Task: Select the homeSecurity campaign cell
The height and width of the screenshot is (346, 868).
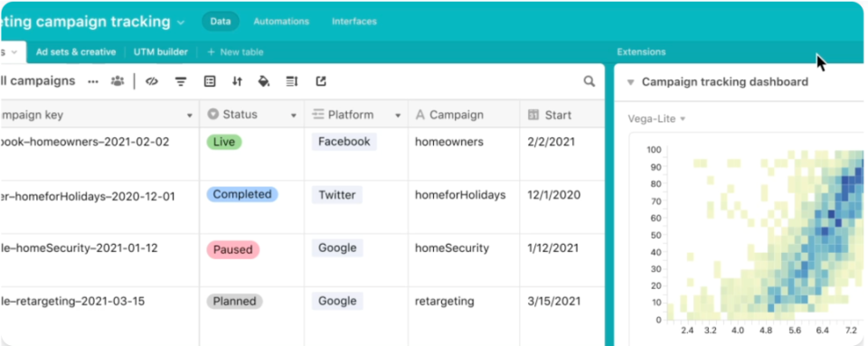Action: (x=452, y=248)
